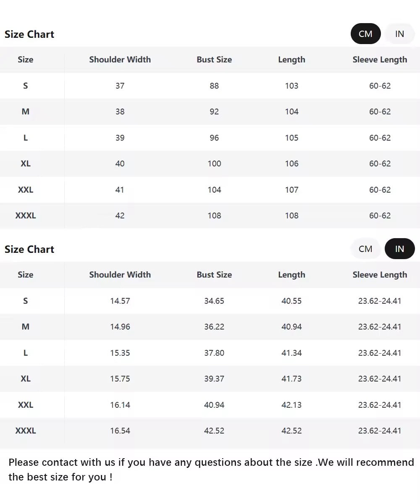Select the XL row in the CM chart
420x504 pixels.
click(x=26, y=164)
